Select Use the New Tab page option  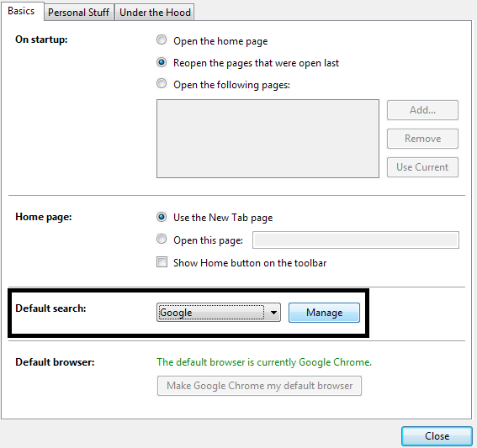pos(162,217)
